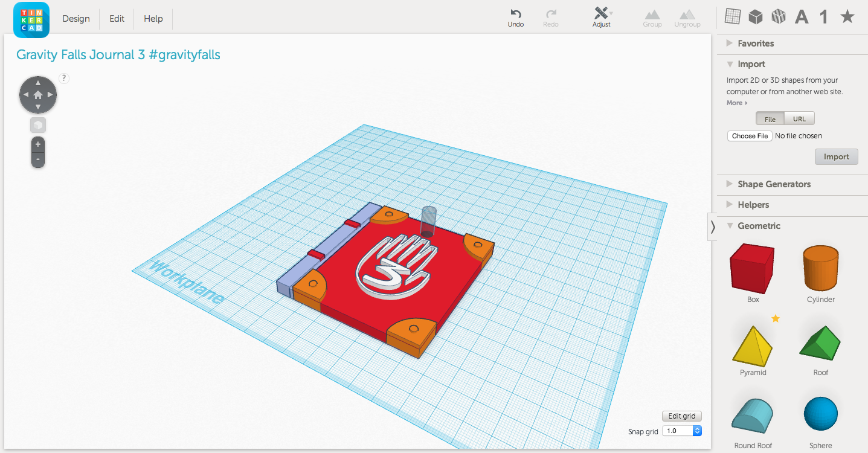Rotate view down with bottom arrow
This screenshot has width=868, height=453.
tap(38, 108)
